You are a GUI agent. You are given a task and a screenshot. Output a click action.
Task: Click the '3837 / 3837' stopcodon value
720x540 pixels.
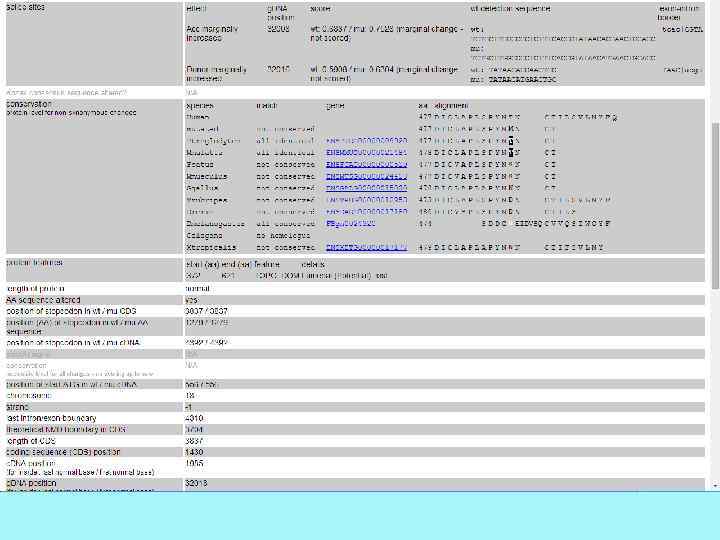(x=206, y=311)
